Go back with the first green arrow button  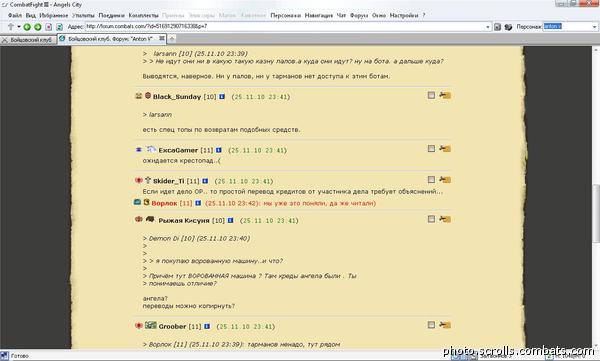point(27,27)
